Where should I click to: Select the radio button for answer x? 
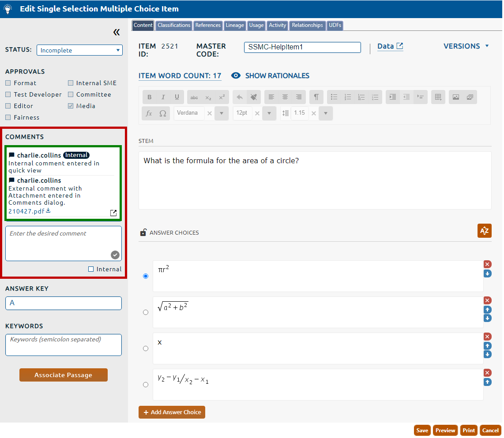(146, 348)
